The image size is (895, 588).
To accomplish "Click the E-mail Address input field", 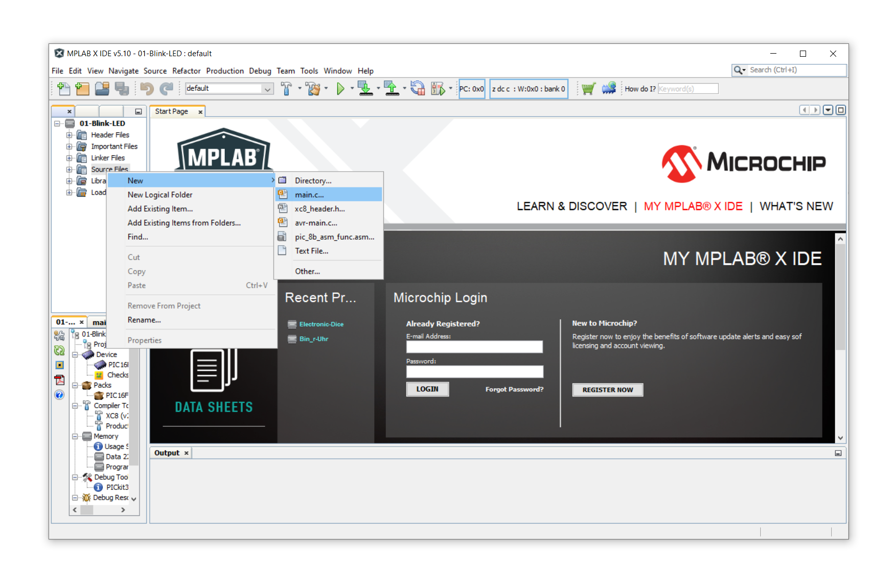I will (x=474, y=347).
